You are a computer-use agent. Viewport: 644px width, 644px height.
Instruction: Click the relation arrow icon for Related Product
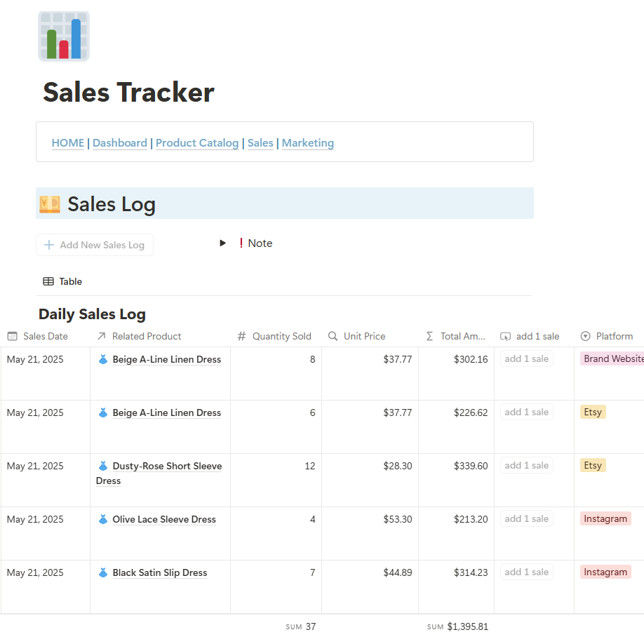coord(102,336)
